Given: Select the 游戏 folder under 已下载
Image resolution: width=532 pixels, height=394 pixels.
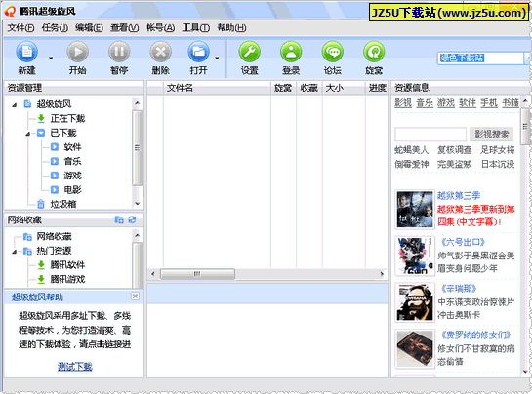Looking at the screenshot, I should click(x=72, y=176).
